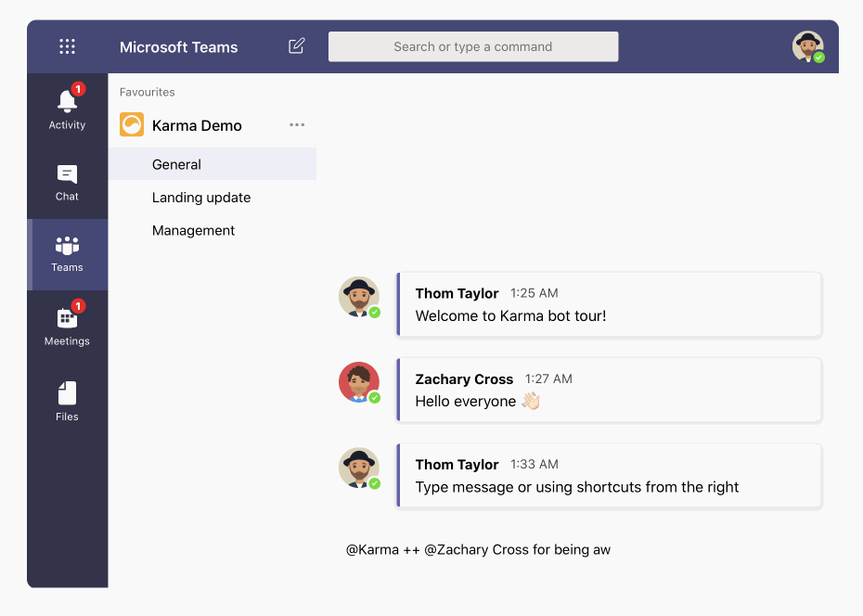The image size is (863, 616).
Task: Click the compose new message icon
Action: tap(297, 46)
